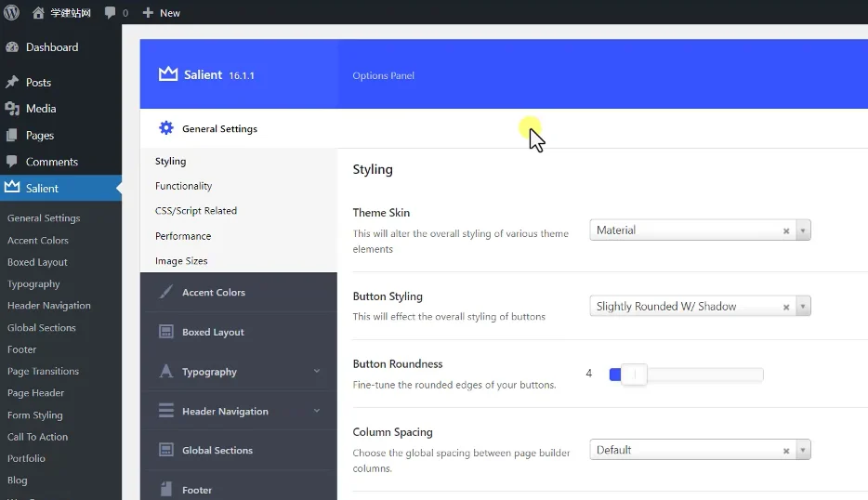Click the Header Navigation hamburger icon

(166, 410)
